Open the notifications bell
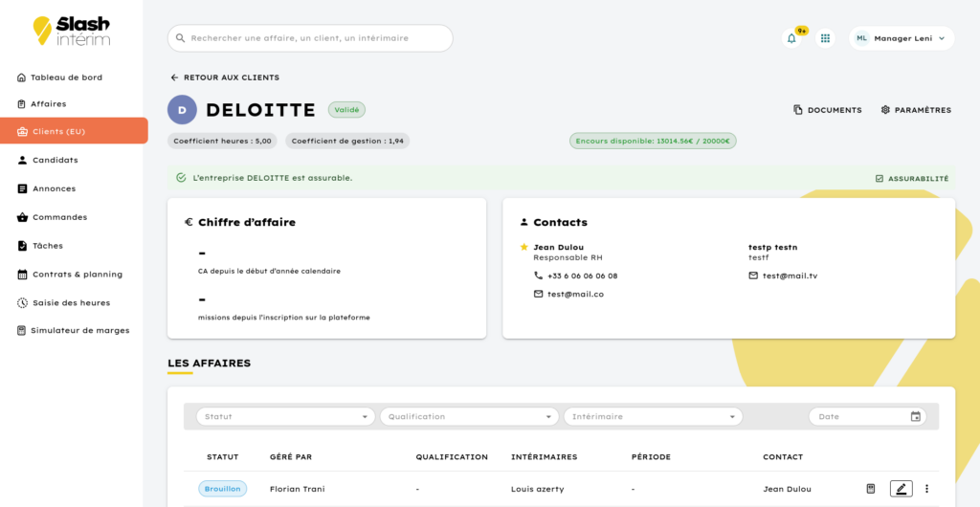This screenshot has width=980, height=507. point(791,38)
